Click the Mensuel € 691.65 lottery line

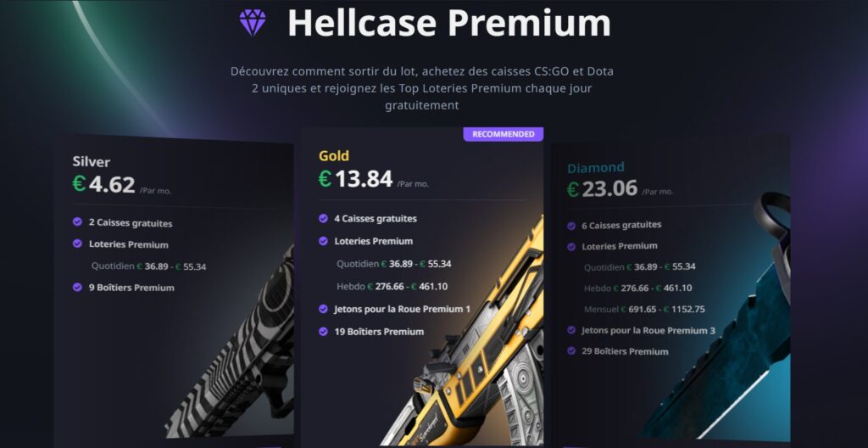tap(644, 309)
